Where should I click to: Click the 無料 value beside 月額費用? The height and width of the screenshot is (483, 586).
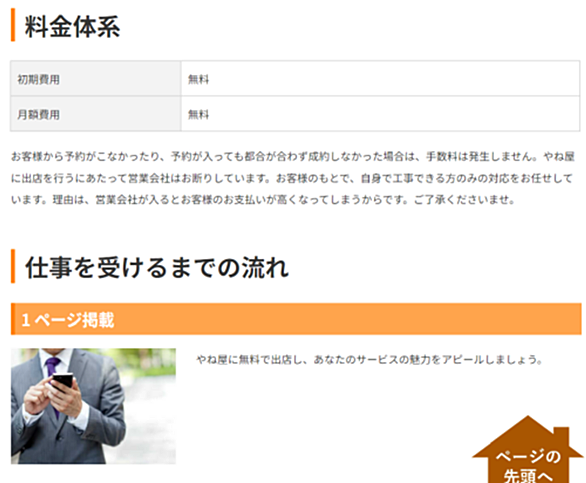coord(198,114)
